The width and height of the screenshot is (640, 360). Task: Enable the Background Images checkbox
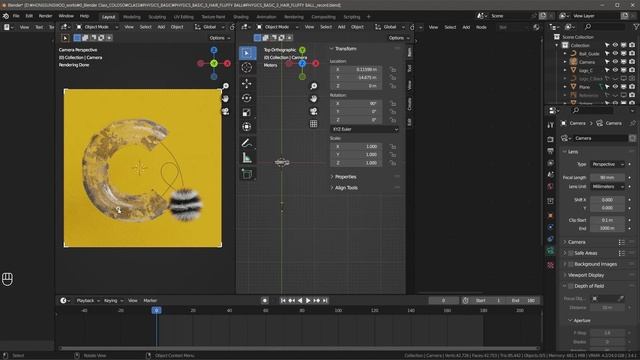point(571,264)
